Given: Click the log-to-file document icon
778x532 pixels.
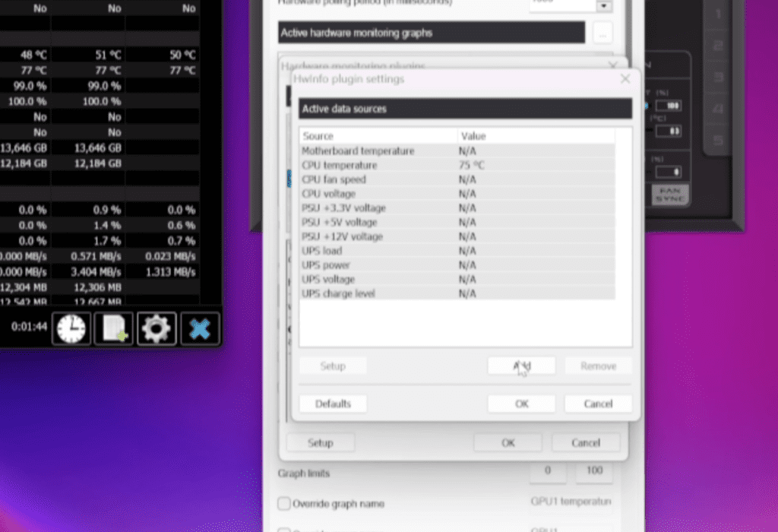Looking at the screenshot, I should pyautogui.click(x=113, y=328).
